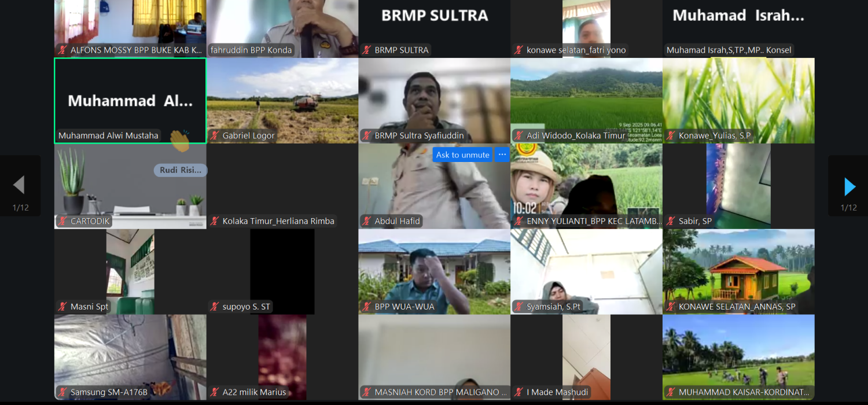Screen dimensions: 868x405
Task: Select BRMP Sultra Syafiuddin video tile
Action: (x=435, y=101)
